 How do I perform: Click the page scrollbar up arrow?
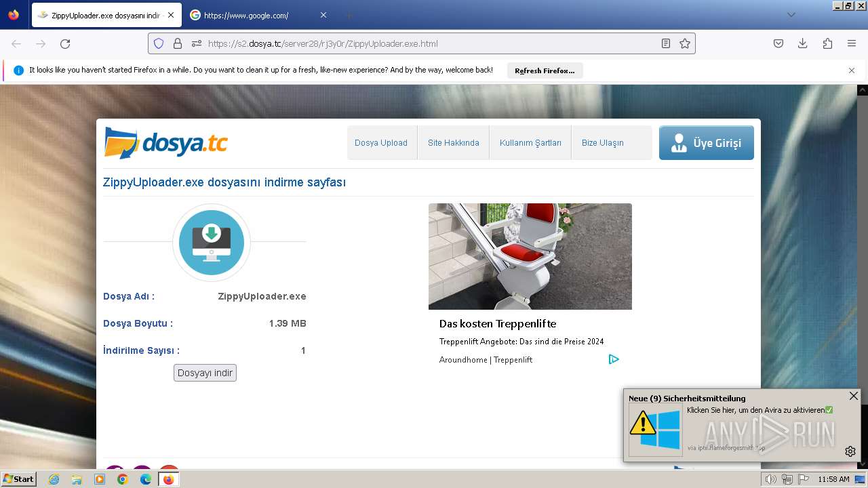pyautogui.click(x=863, y=89)
